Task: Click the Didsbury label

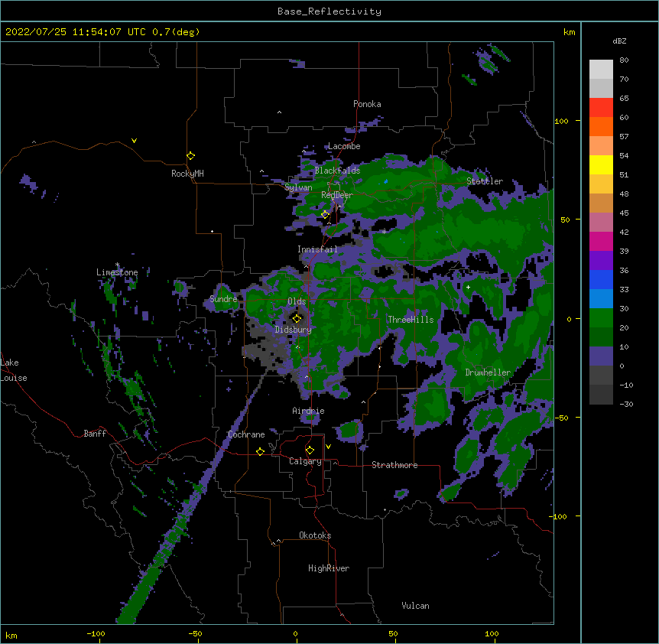Action: pos(293,330)
